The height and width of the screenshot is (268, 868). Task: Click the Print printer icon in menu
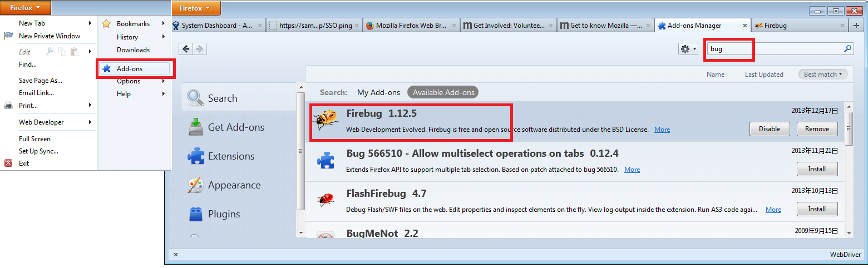click(8, 105)
